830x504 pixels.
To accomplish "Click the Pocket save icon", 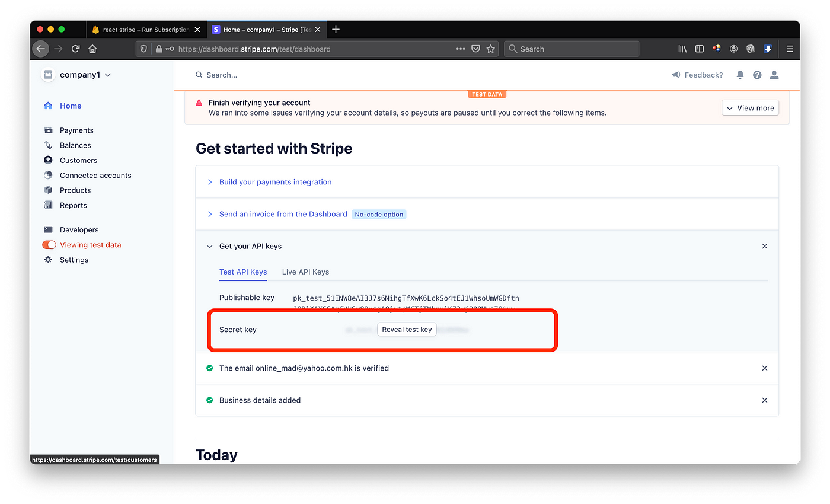I will click(475, 49).
